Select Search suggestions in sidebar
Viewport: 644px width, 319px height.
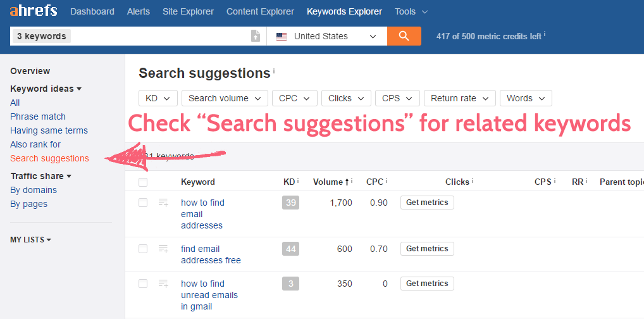[x=49, y=158]
